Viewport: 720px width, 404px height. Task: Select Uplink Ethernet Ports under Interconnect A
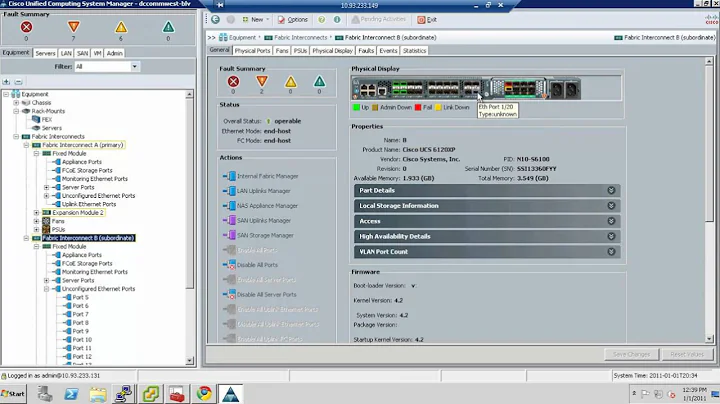(89, 204)
